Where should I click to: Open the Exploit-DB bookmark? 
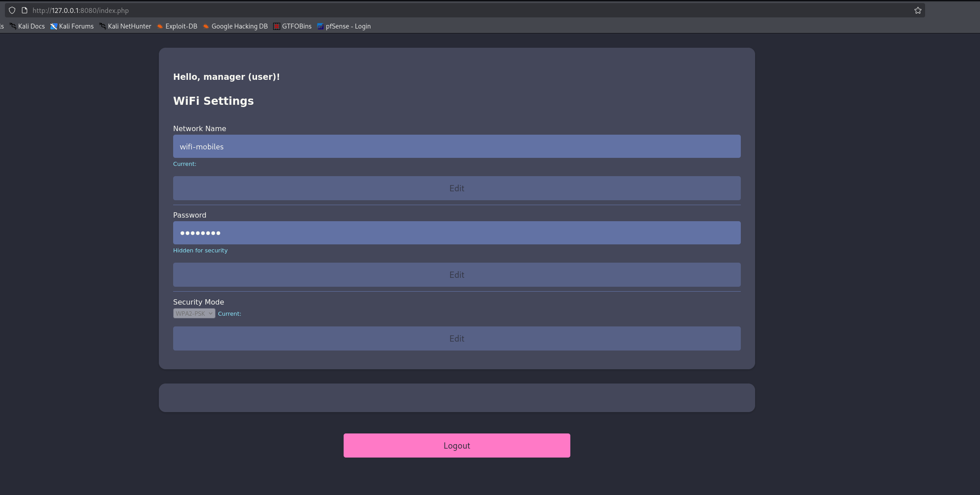177,26
